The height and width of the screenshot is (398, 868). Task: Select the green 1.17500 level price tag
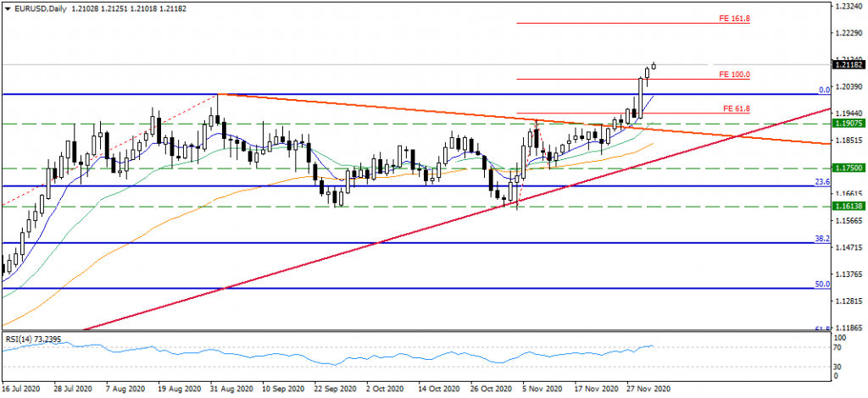click(x=849, y=169)
